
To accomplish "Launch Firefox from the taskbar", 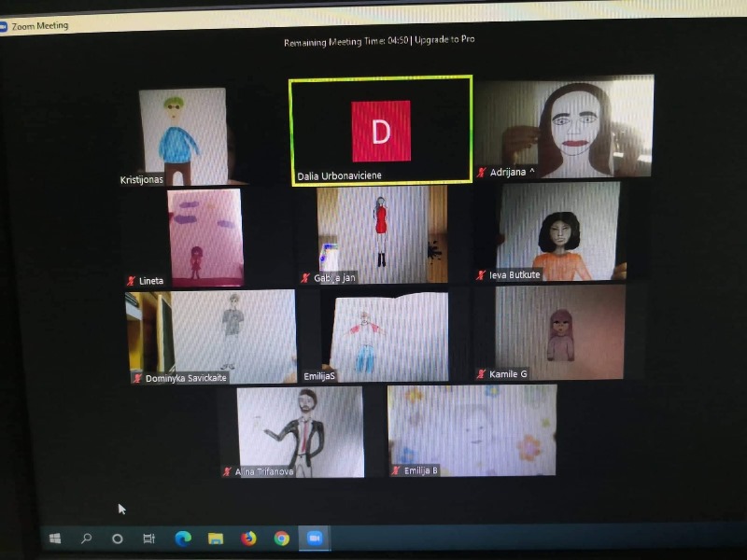I will point(248,539).
